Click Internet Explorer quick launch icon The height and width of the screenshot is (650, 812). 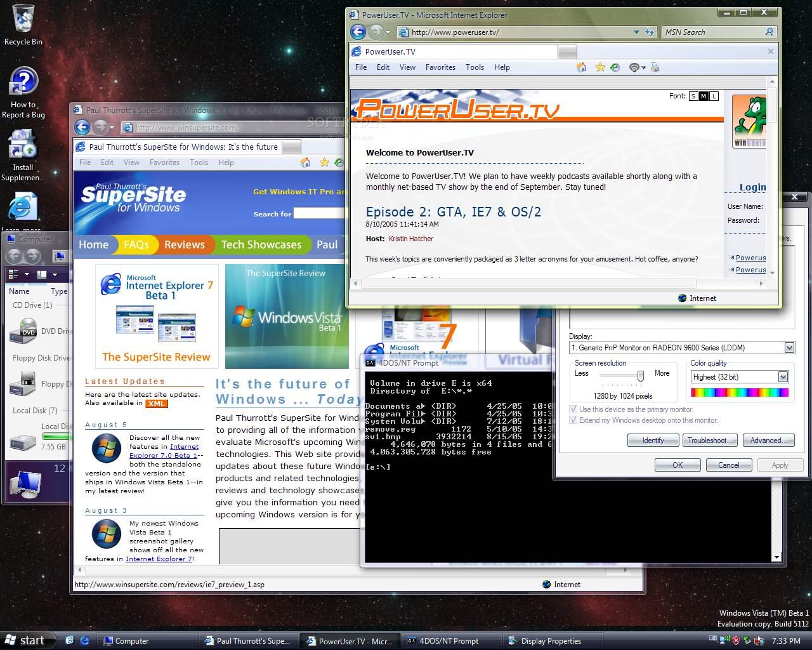coord(84,640)
